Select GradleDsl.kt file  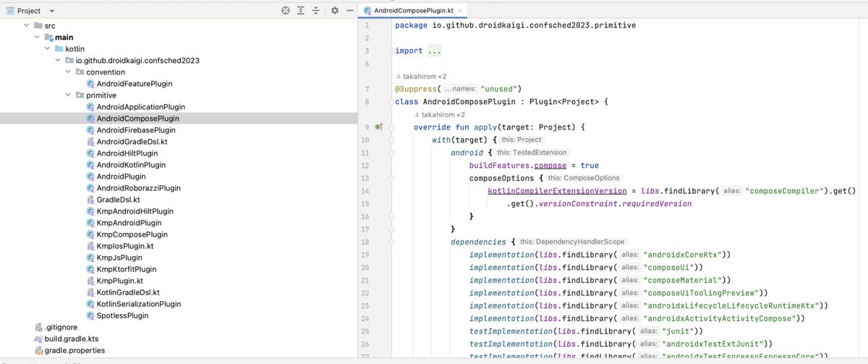coord(113,200)
